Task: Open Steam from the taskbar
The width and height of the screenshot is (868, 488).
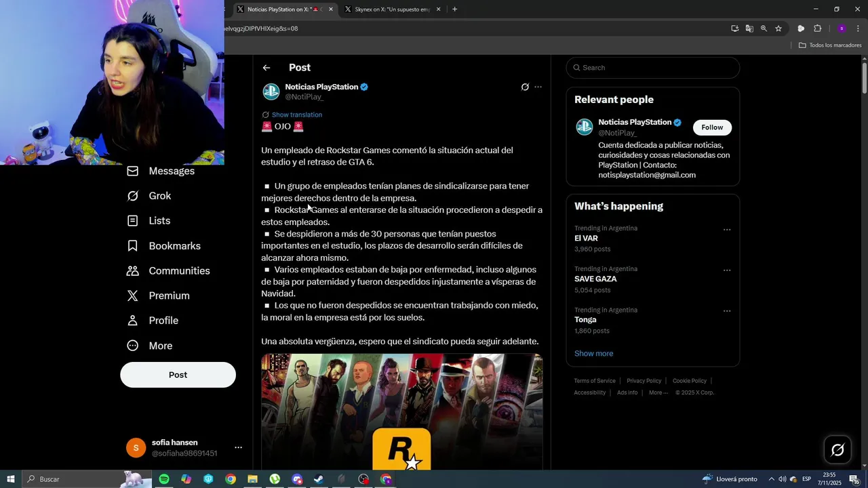Action: [x=319, y=479]
